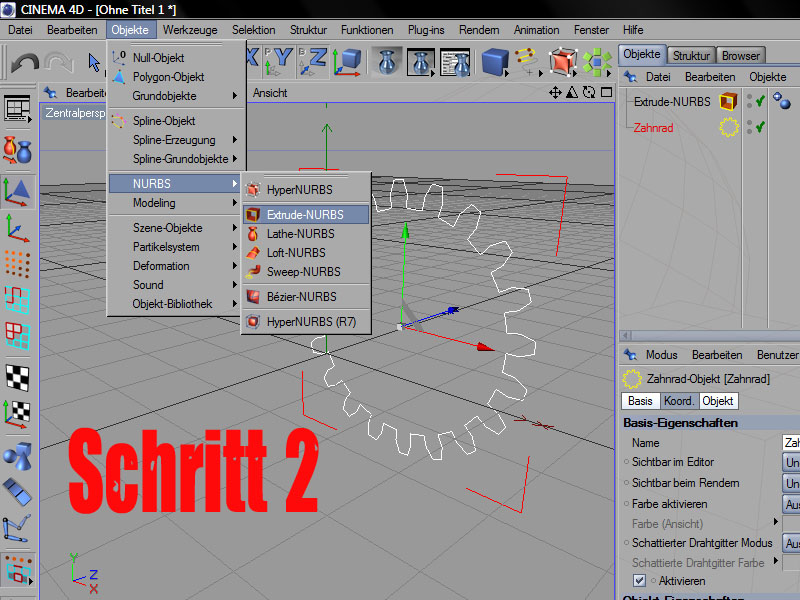Image resolution: width=800 pixels, height=600 pixels.
Task: Toggle the green check of Zahnrad
Action: [760, 126]
